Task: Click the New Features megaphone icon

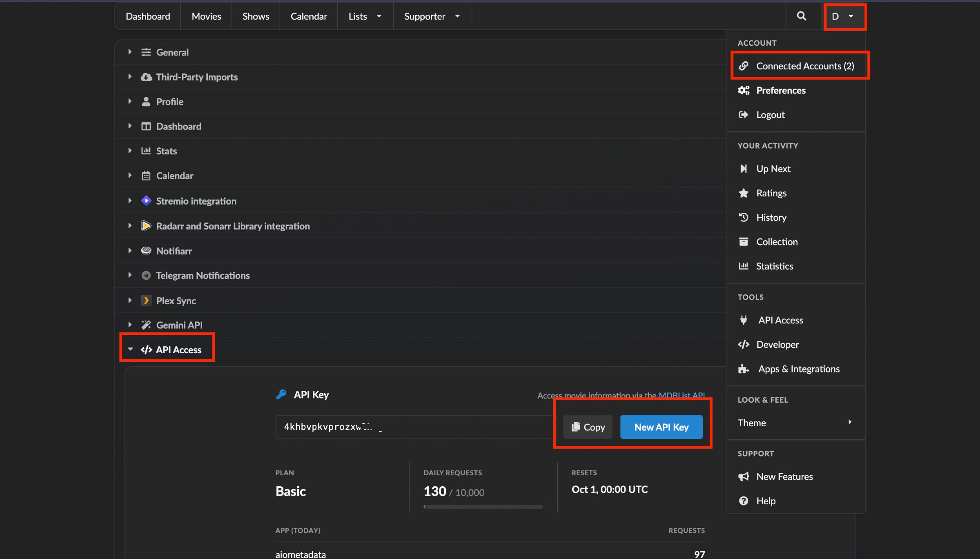Action: pyautogui.click(x=744, y=477)
